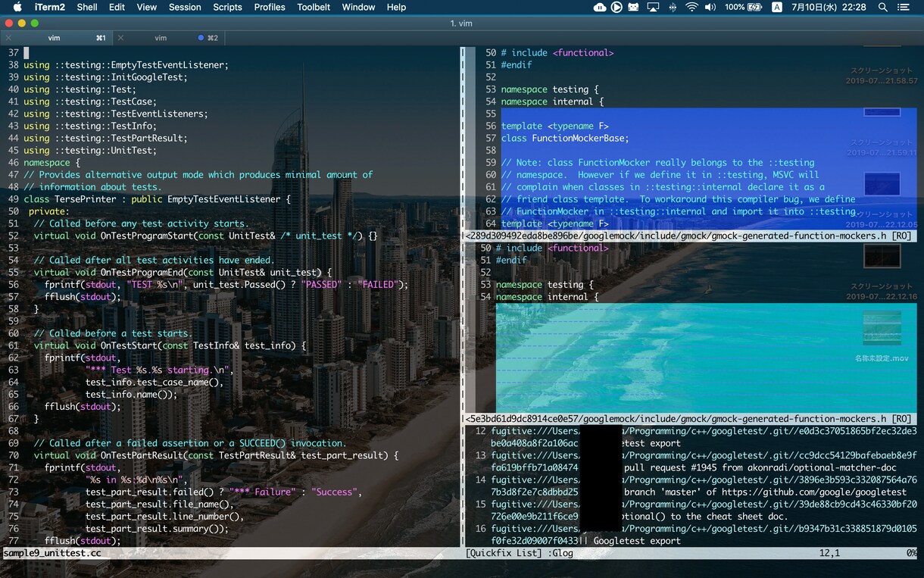Click the date and time clock
924x578 pixels.
pyautogui.click(x=829, y=7)
